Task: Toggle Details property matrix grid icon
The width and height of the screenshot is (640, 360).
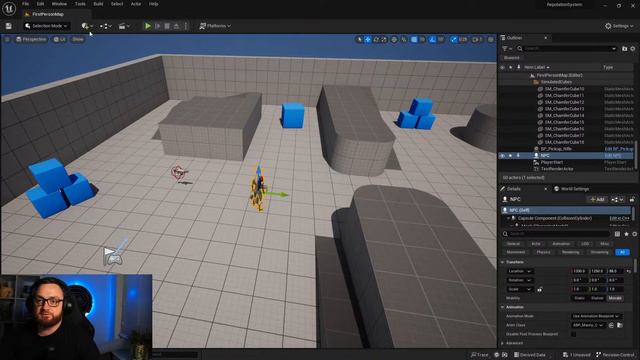Action: point(617,234)
